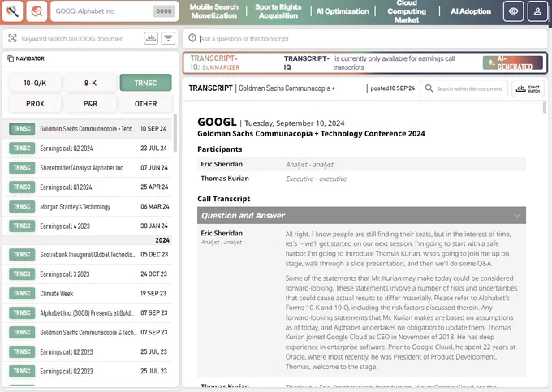Select the GOOG: Alphabet Inc. search field
Screen dimensions: 552x392
[114, 11]
